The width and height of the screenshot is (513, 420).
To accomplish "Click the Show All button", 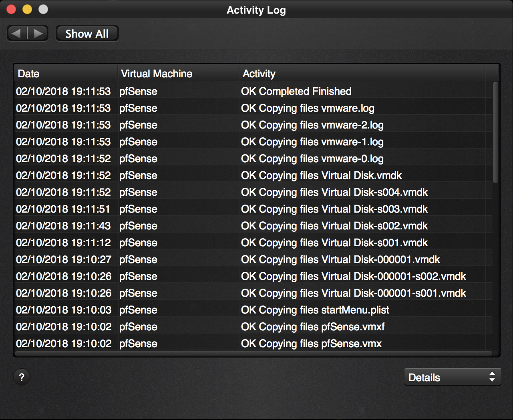I will tap(87, 34).
